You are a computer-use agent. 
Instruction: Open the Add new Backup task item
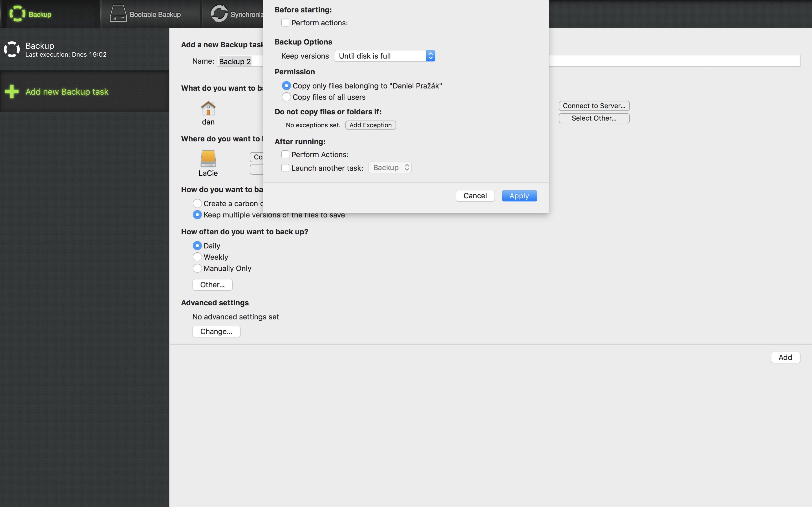pos(67,92)
